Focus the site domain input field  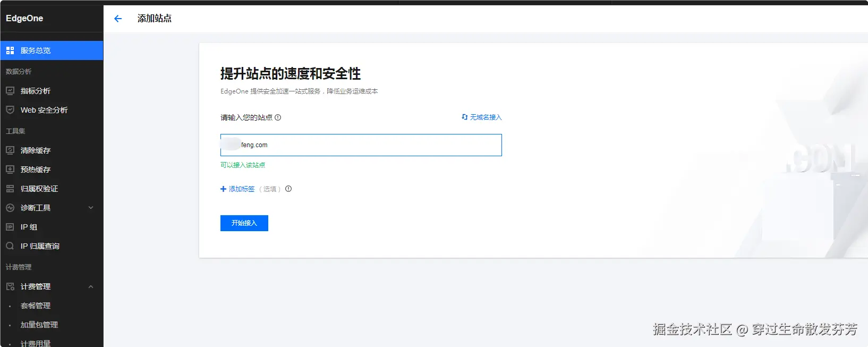click(361, 145)
